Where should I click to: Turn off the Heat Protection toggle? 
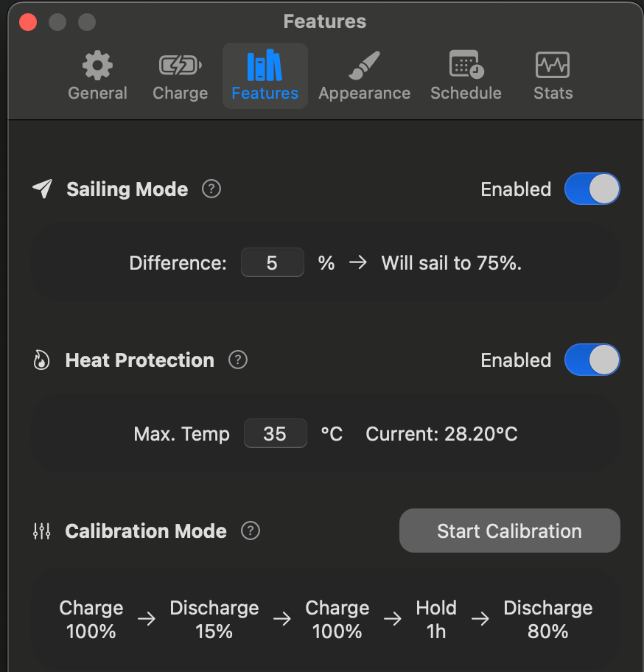pos(592,360)
